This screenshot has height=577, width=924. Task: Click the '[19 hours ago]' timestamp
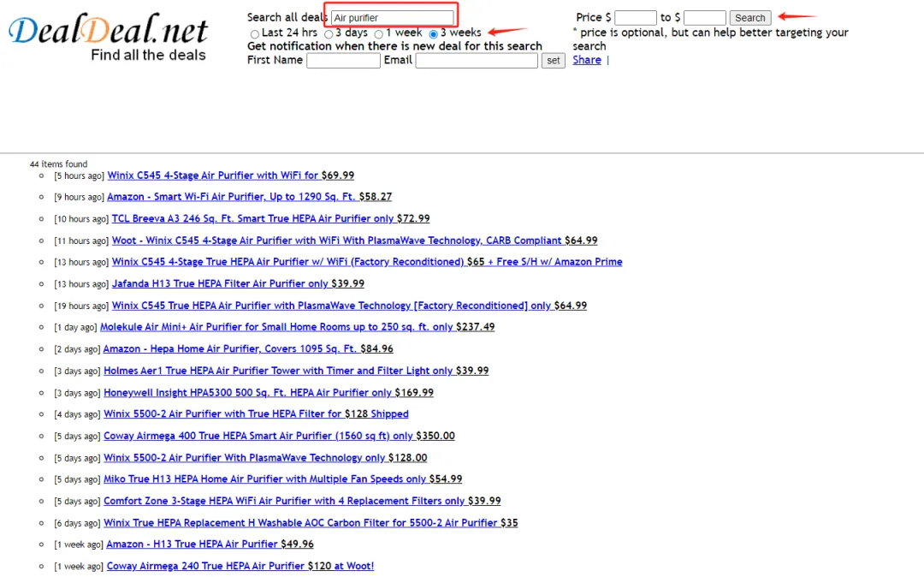pos(81,306)
